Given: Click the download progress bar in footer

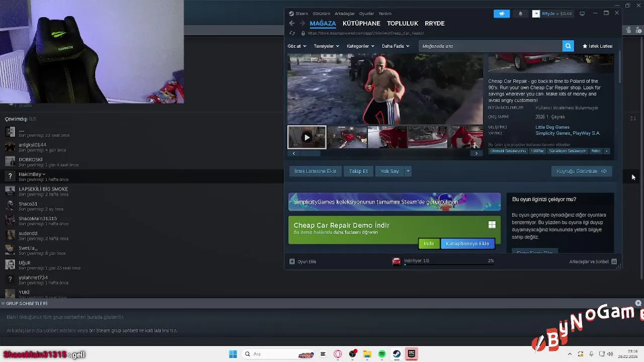Looking at the screenshot, I should pyautogui.click(x=449, y=264).
